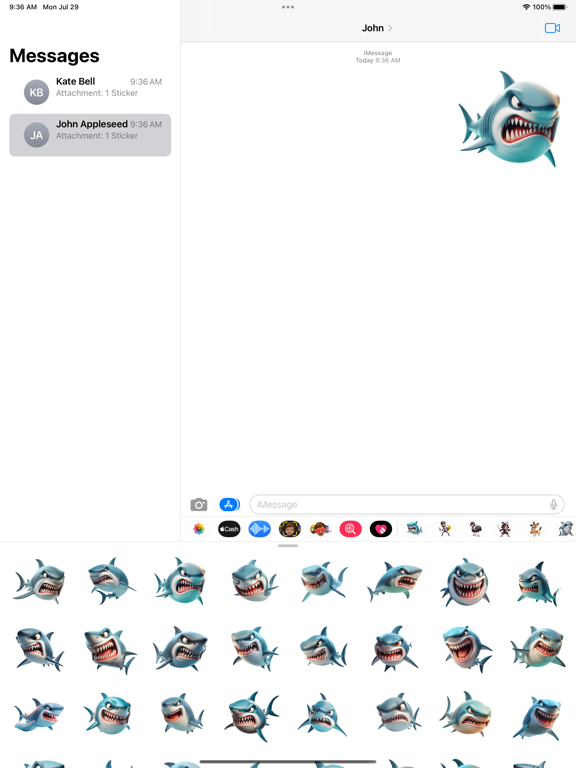
Task: Toggle the App Store apps button
Action: 229,504
